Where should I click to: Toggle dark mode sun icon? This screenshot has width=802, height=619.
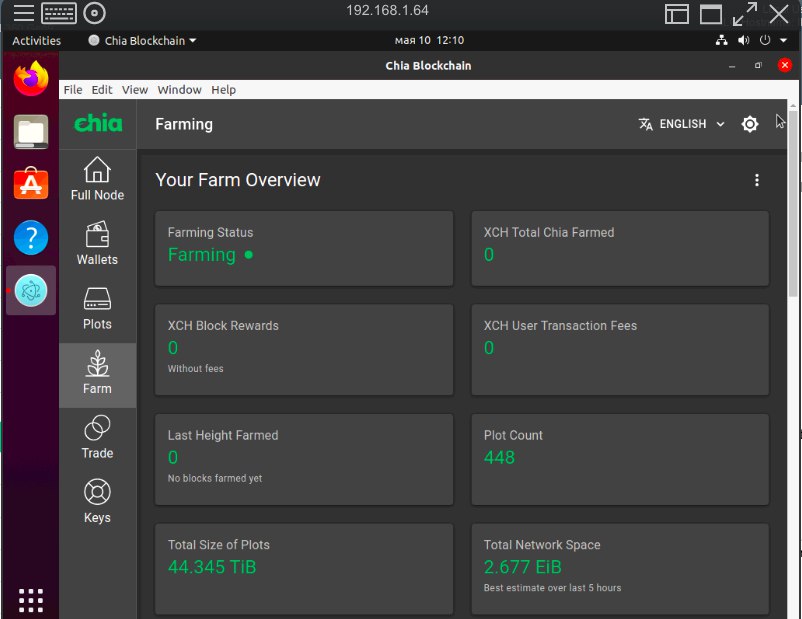pyautogui.click(x=750, y=124)
